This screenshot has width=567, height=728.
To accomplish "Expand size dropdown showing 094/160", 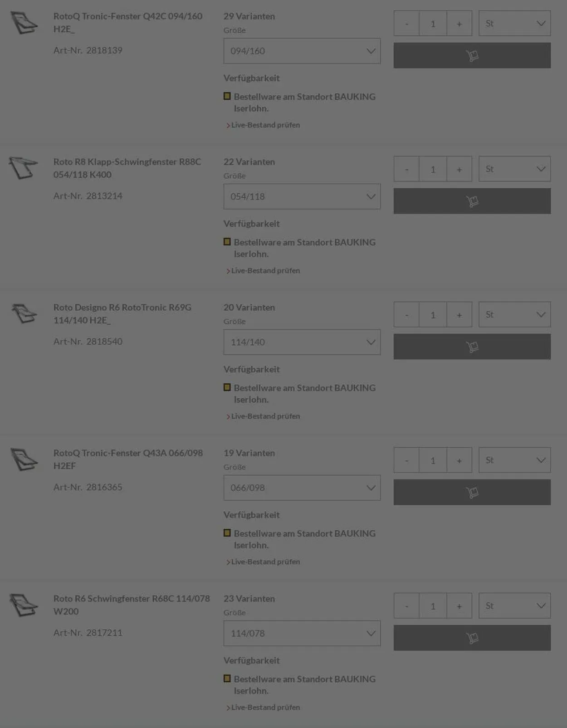I will click(302, 51).
